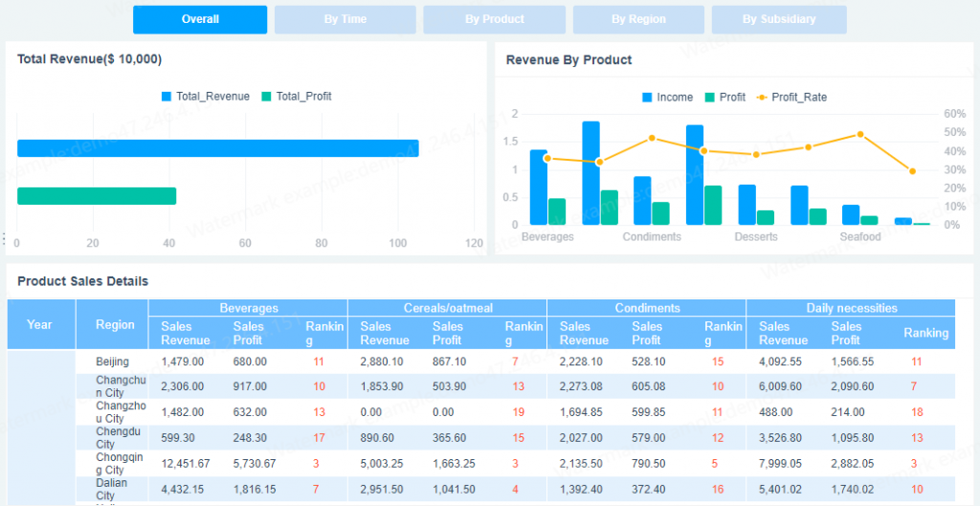Click the Desserts x-axis label
Viewport: 980px width, 506px height.
tap(756, 237)
